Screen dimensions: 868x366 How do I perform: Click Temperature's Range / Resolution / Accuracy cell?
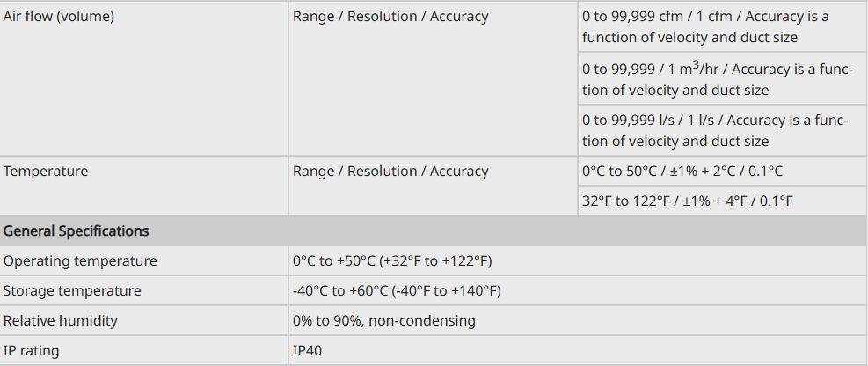390,171
